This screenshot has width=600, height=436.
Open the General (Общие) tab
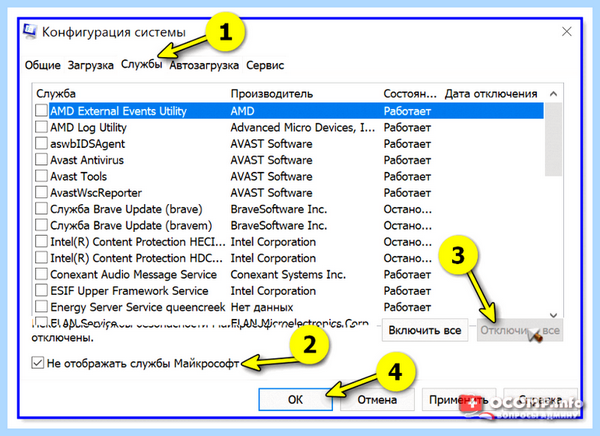(42, 65)
